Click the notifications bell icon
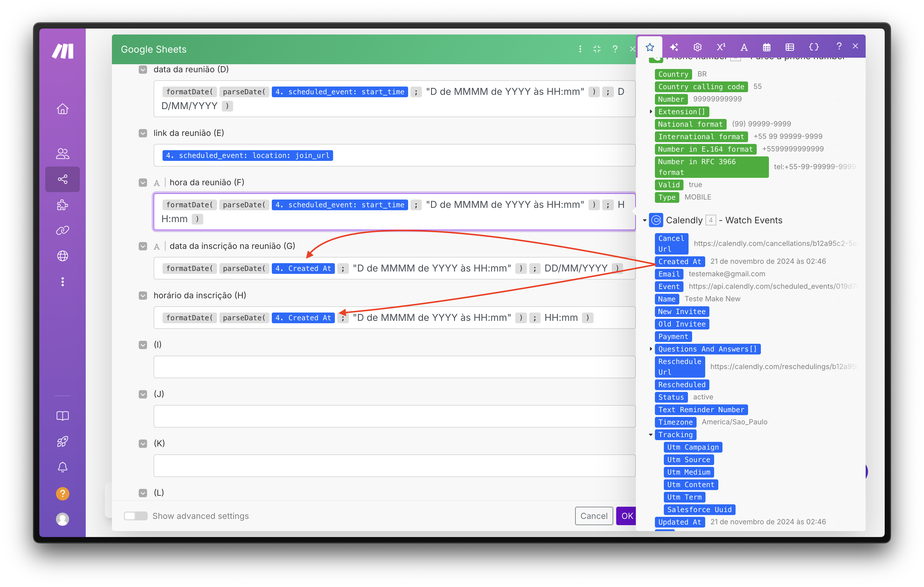This screenshot has width=924, height=587. pyautogui.click(x=63, y=467)
